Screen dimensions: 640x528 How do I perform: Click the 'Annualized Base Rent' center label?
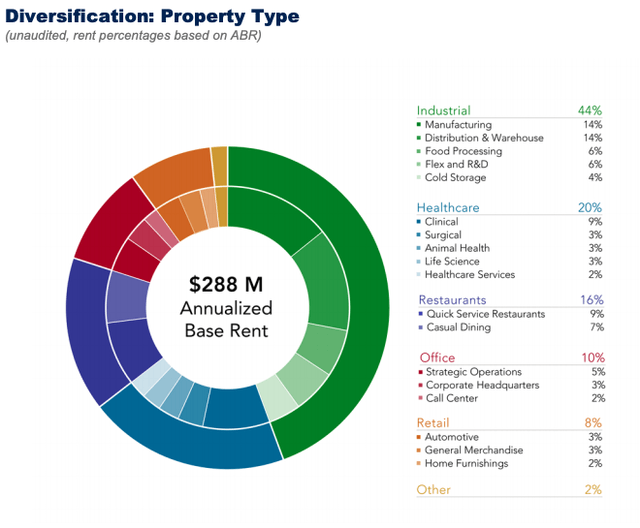226,319
